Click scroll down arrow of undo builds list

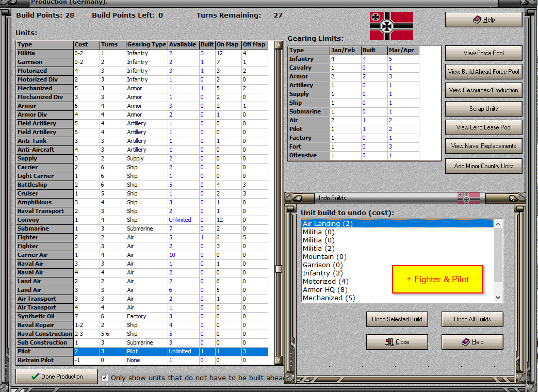point(498,298)
